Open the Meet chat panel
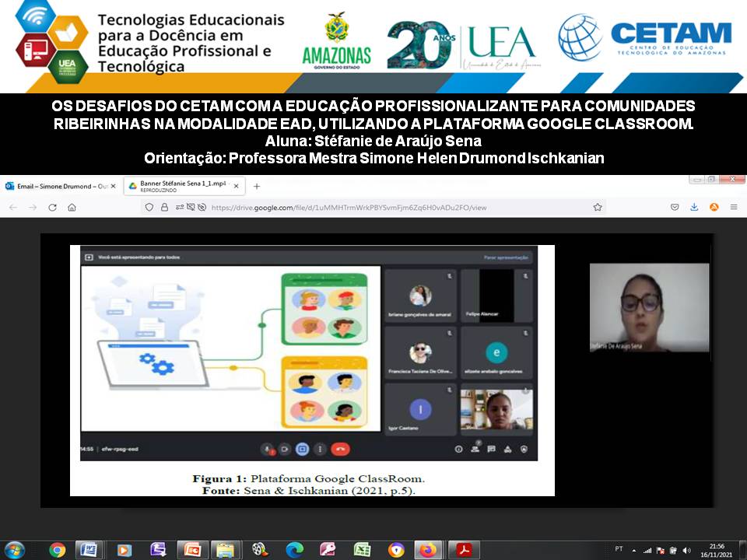The image size is (747, 560). [491, 449]
